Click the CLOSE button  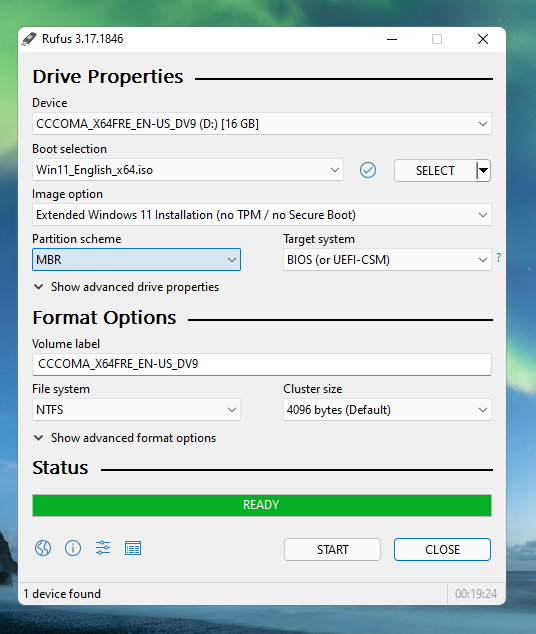pyautogui.click(x=442, y=549)
